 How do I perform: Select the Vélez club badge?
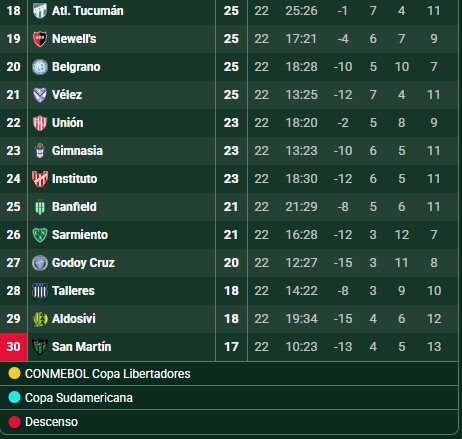[40, 95]
